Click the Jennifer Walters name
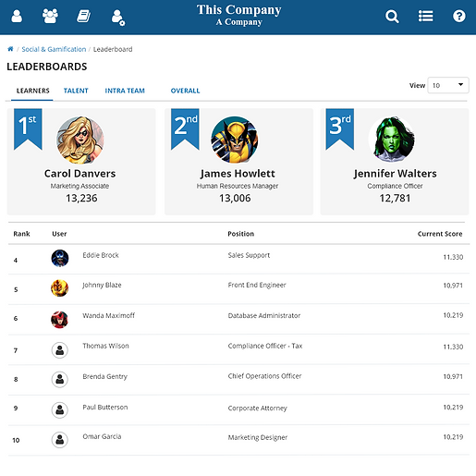 click(x=395, y=174)
